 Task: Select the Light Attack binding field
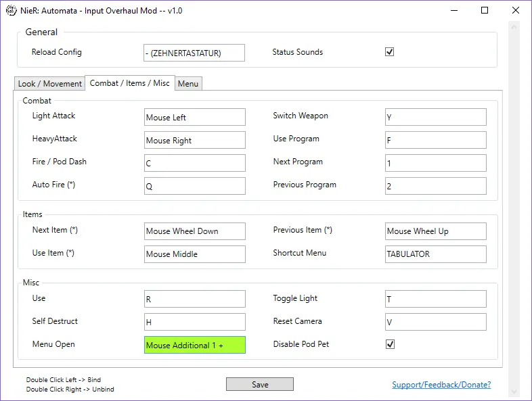coord(195,117)
